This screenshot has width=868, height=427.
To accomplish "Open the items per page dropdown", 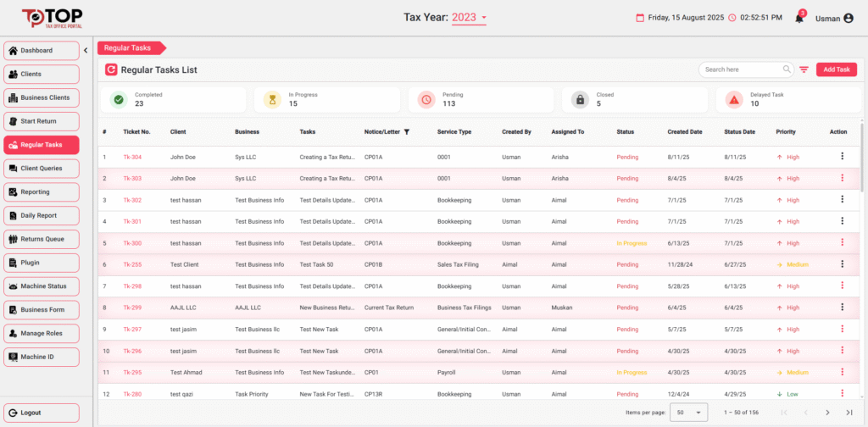I will (x=688, y=412).
